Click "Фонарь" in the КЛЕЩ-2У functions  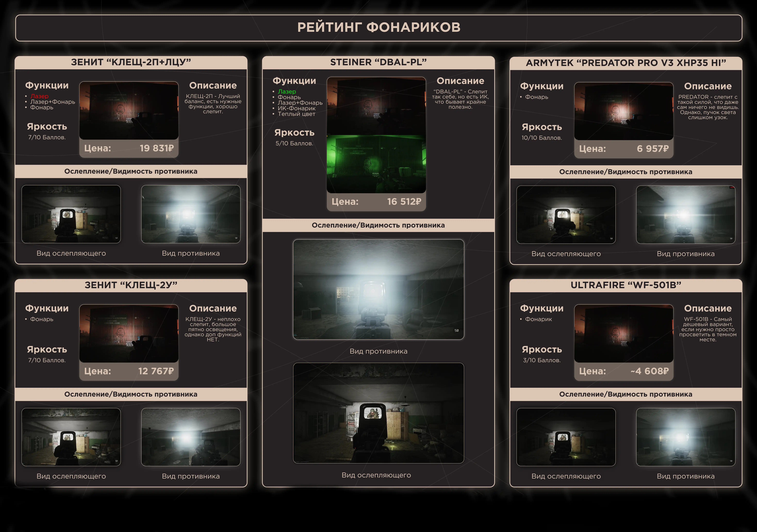pos(42,319)
